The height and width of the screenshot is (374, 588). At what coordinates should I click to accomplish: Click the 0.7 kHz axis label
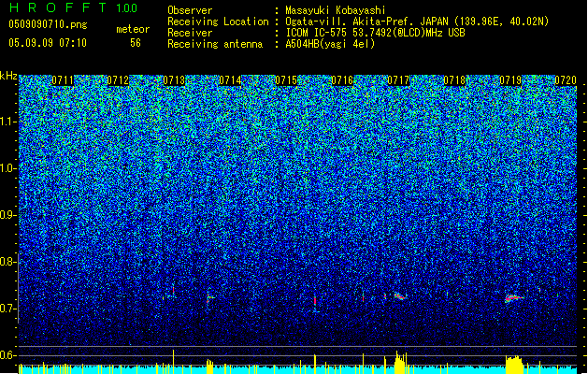point(7,309)
